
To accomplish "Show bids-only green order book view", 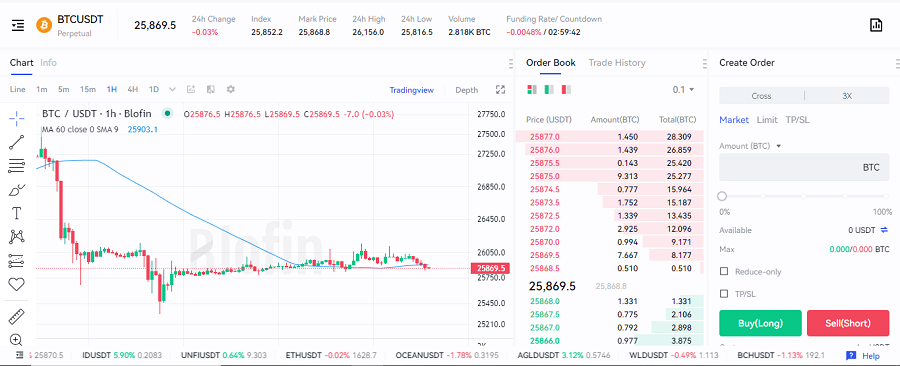I will pos(549,89).
